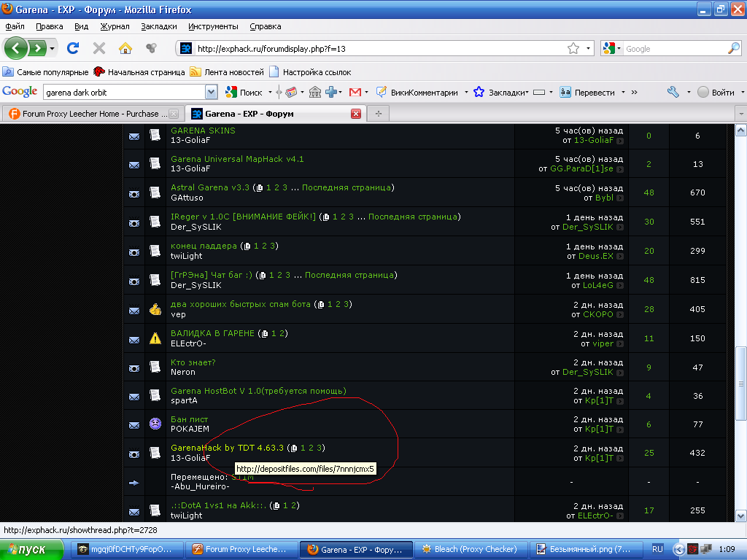Click the Google Toolbar Поиск button
This screenshot has width=747, height=560.
pos(244,93)
